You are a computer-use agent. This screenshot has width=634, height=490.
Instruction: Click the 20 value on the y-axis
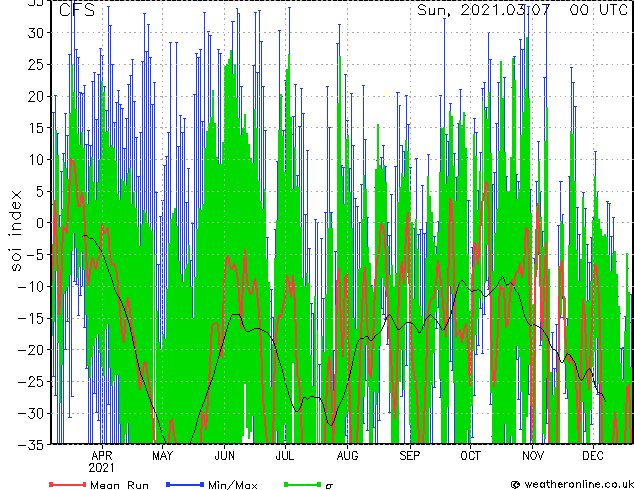tap(36, 96)
